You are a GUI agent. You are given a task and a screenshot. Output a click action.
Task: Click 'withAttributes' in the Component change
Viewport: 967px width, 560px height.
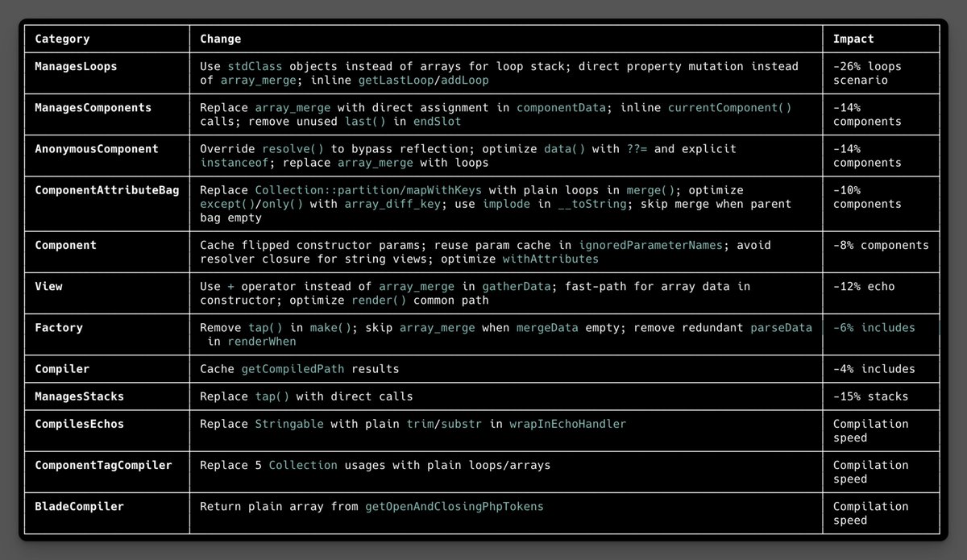click(550, 259)
